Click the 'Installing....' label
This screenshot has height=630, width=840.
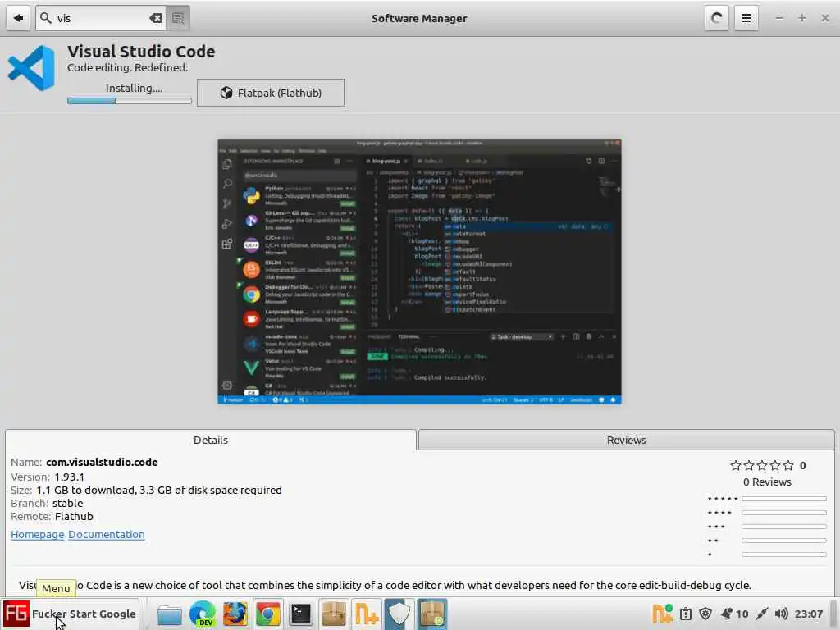point(134,88)
